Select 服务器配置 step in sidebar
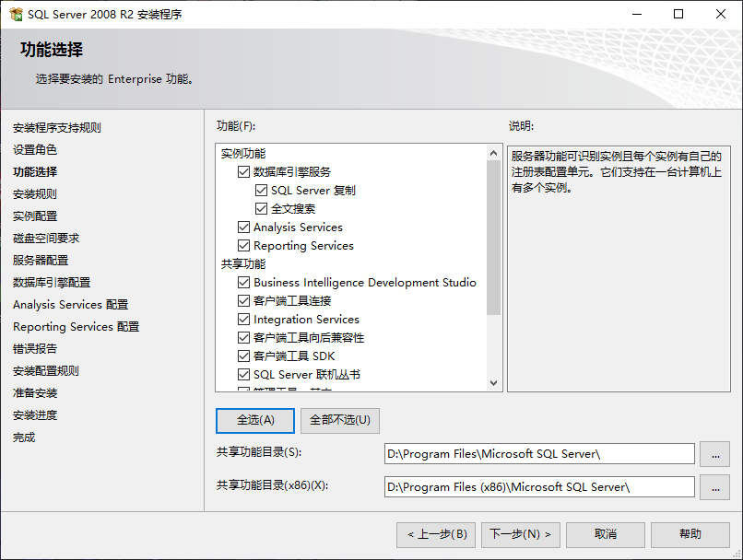Image resolution: width=743 pixels, height=560 pixels. tap(41, 261)
